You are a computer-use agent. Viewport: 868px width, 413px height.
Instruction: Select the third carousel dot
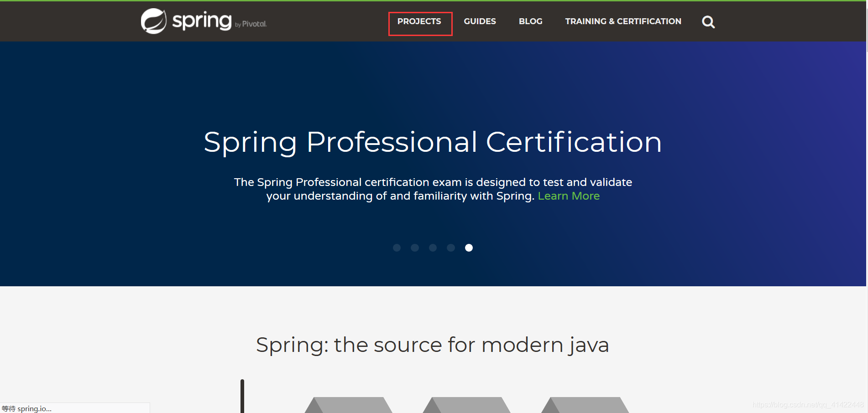433,248
